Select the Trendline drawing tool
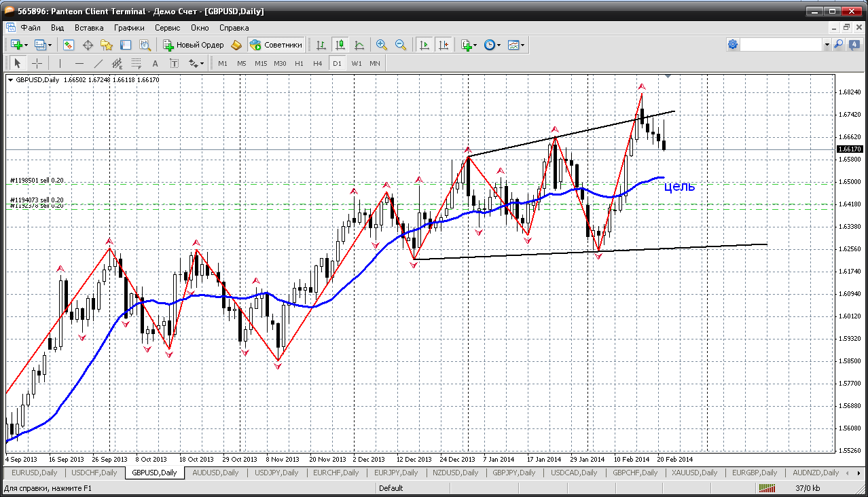The image size is (868, 497). (x=98, y=63)
